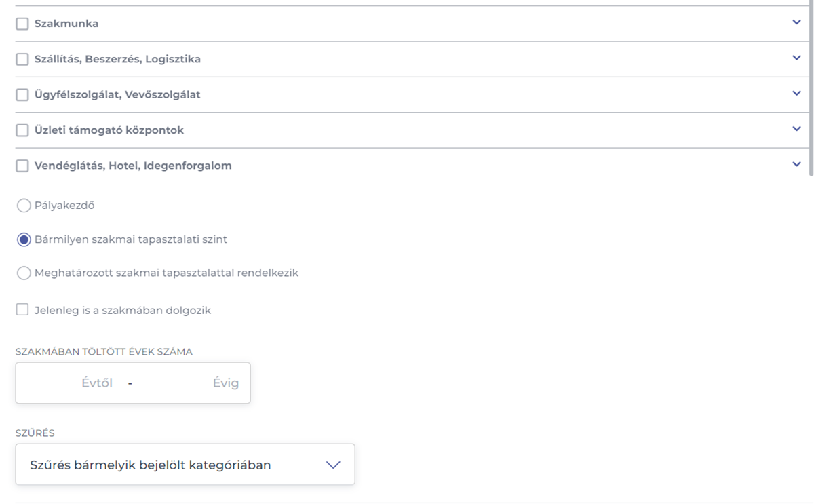Click the Évig years-to field
The height and width of the screenshot is (504, 833).
coord(190,383)
